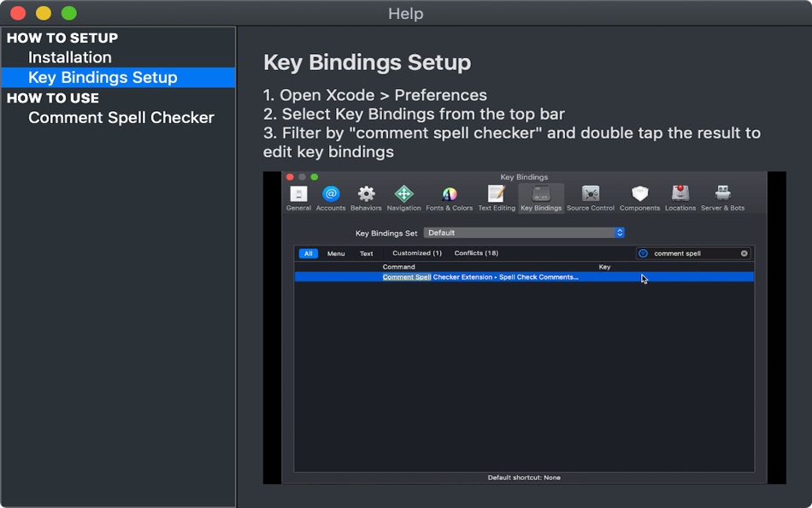Click the Key Bindings Setup heading
The height and width of the screenshot is (508, 812).
[x=368, y=62]
